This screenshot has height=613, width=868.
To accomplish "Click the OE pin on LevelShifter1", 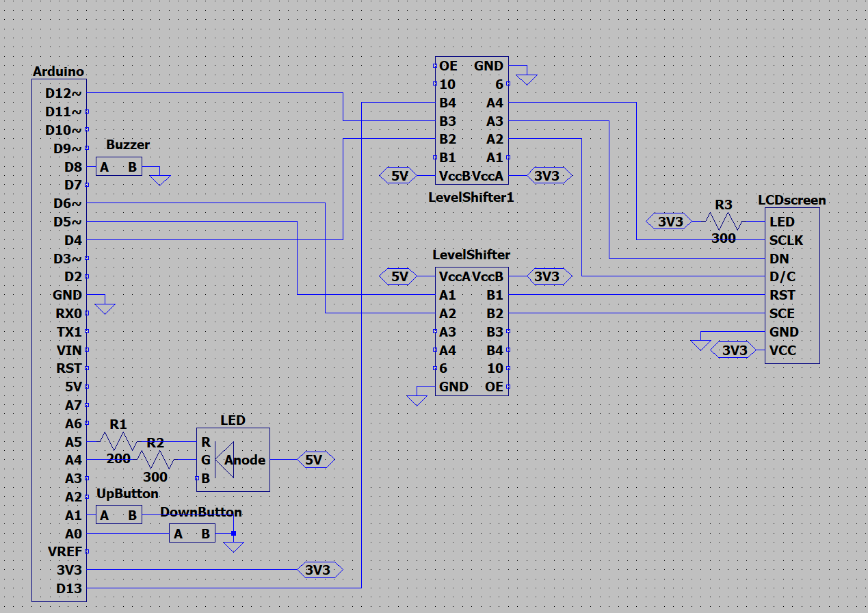I will pos(448,66).
